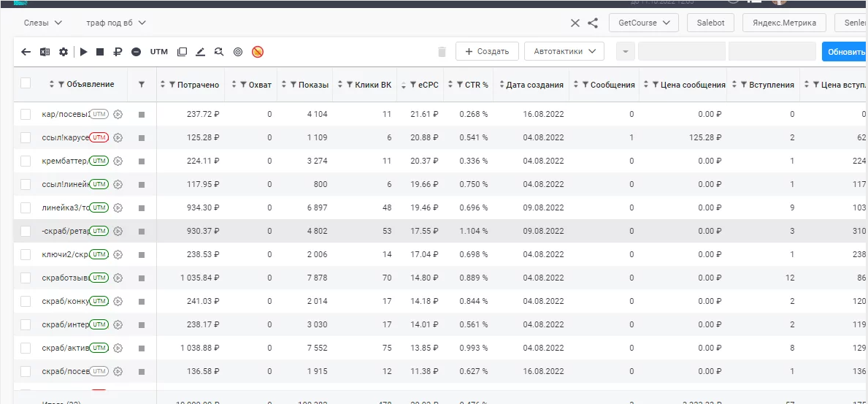Viewport: 868px width, 404px height.
Task: Open gear icon in скрабогзыв row
Action: pos(118,278)
